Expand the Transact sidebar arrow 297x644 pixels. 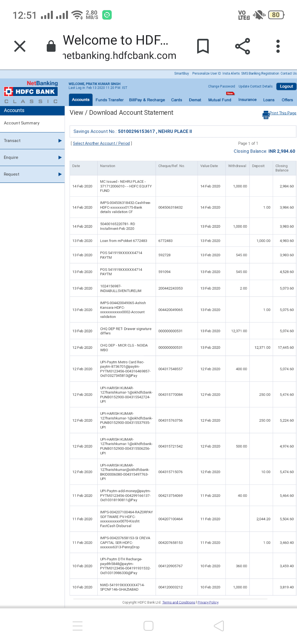[60, 141]
